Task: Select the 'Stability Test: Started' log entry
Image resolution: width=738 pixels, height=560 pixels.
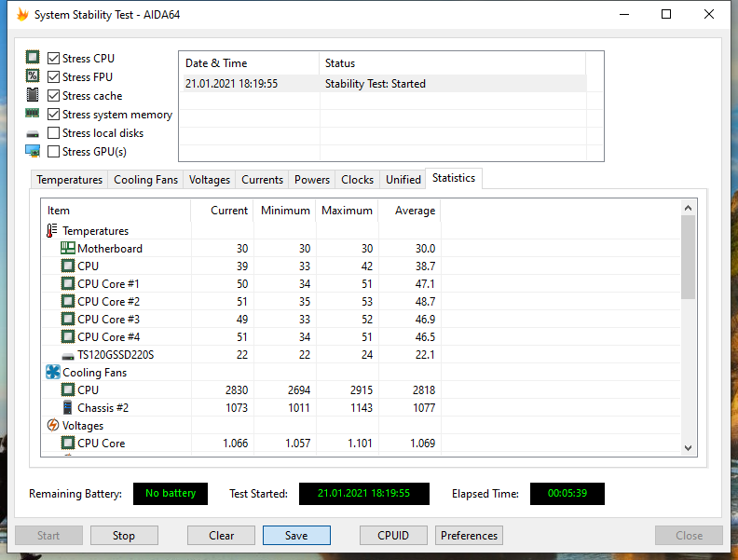Action: (x=385, y=84)
